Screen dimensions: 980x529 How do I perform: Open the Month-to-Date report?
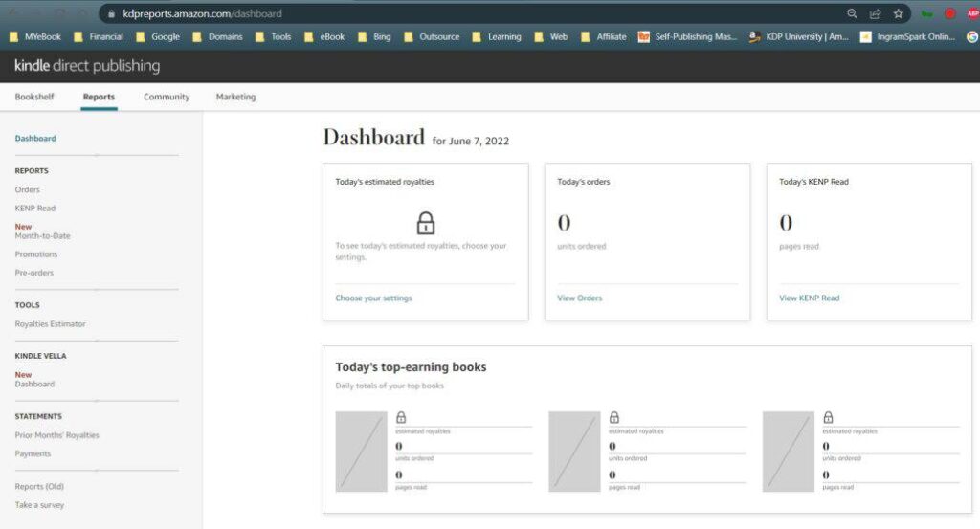tap(42, 235)
